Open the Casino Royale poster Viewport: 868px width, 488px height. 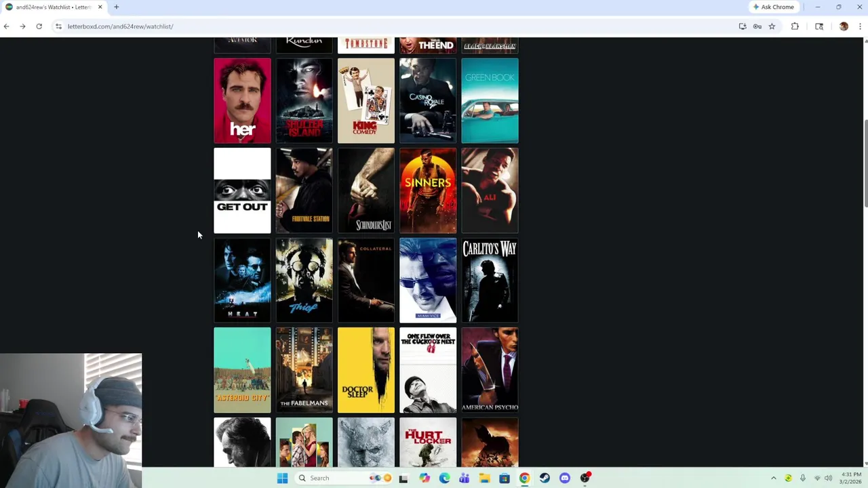[x=428, y=100]
